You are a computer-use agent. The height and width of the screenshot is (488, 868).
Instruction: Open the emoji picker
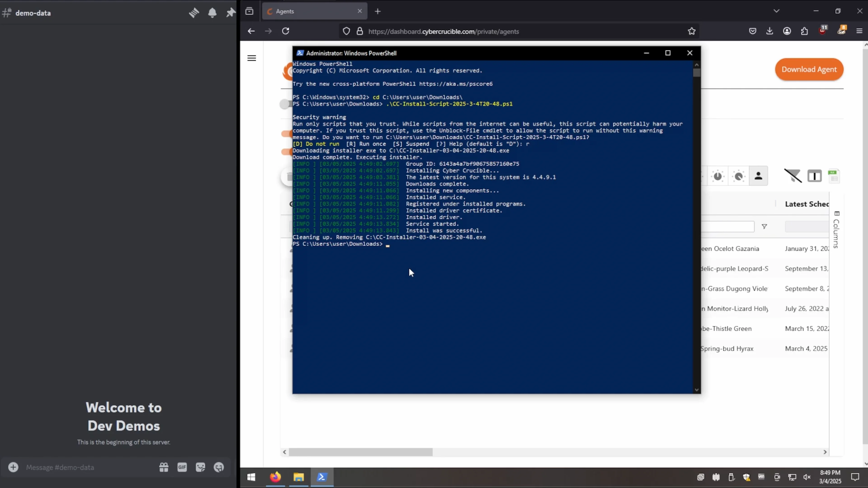[219, 467]
